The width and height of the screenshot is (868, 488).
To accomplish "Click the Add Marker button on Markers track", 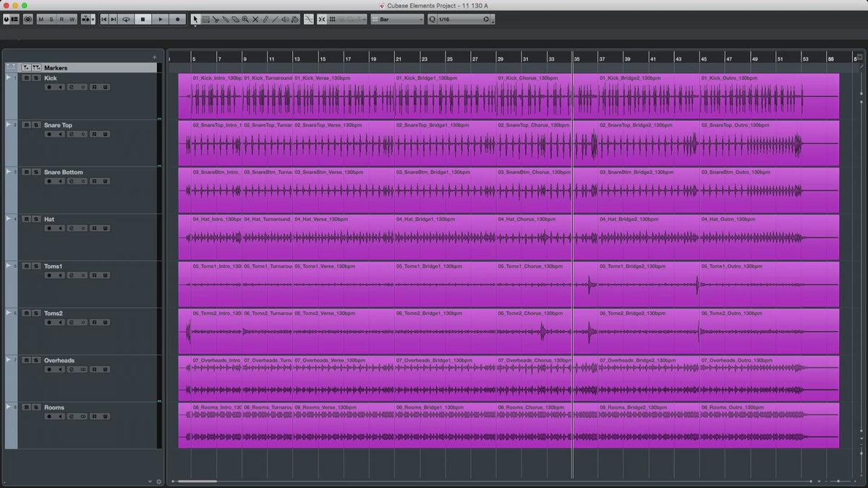I will (x=26, y=68).
